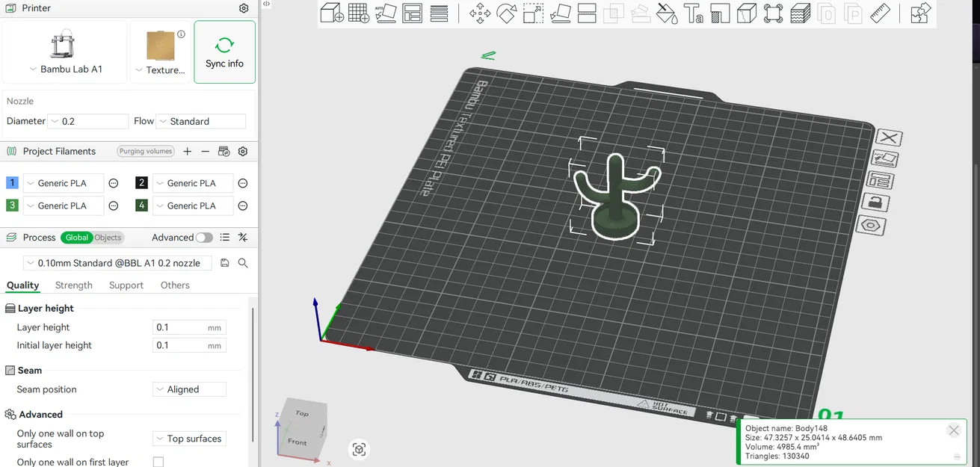Click filament 2 black color swatch
This screenshot has width=980, height=467.
pos(141,183)
